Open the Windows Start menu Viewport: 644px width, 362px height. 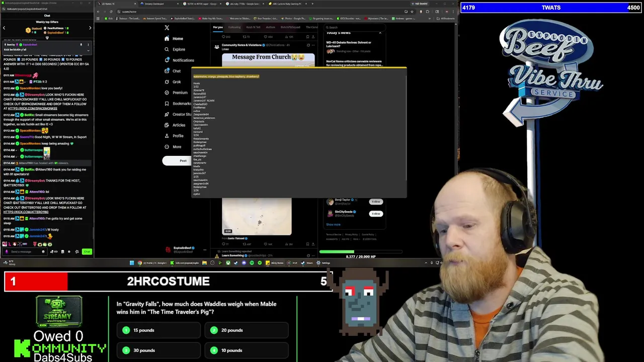coord(132,263)
